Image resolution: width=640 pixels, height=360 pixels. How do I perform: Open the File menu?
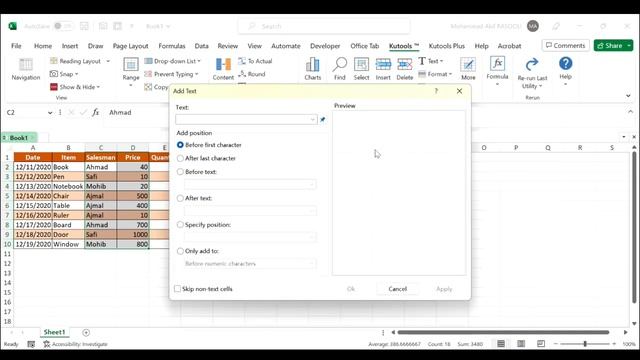click(16, 46)
